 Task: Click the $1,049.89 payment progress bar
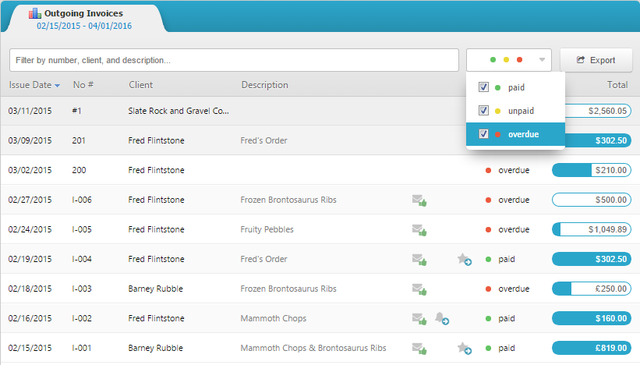click(x=591, y=229)
